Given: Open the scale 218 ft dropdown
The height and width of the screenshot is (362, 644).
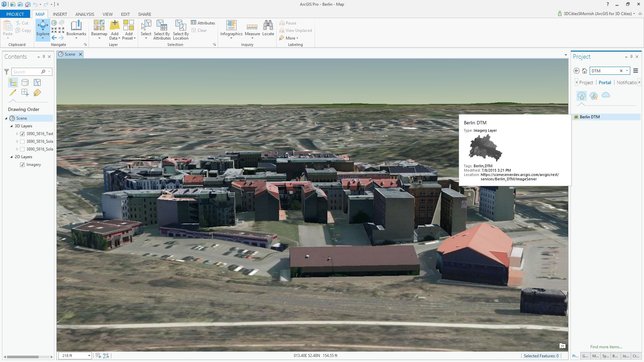Looking at the screenshot, I should (x=89, y=356).
